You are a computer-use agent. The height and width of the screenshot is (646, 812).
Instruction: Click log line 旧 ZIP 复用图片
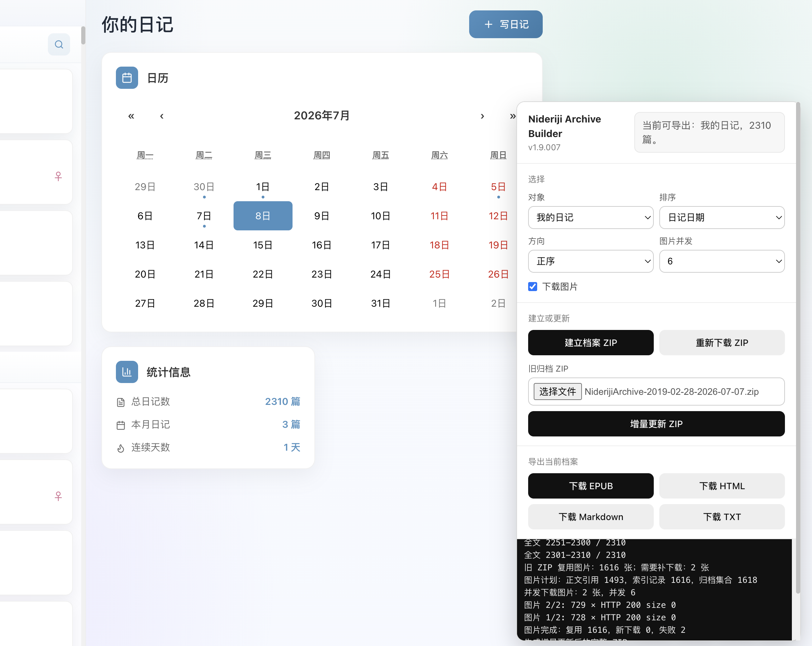point(617,567)
